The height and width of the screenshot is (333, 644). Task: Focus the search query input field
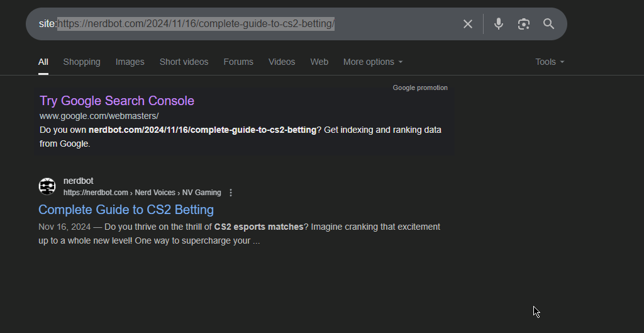tap(247, 24)
